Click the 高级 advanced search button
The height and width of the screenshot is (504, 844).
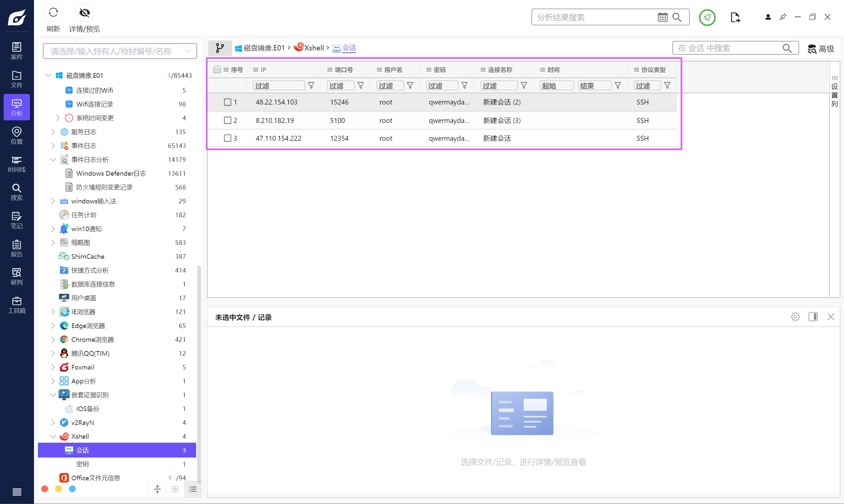821,48
